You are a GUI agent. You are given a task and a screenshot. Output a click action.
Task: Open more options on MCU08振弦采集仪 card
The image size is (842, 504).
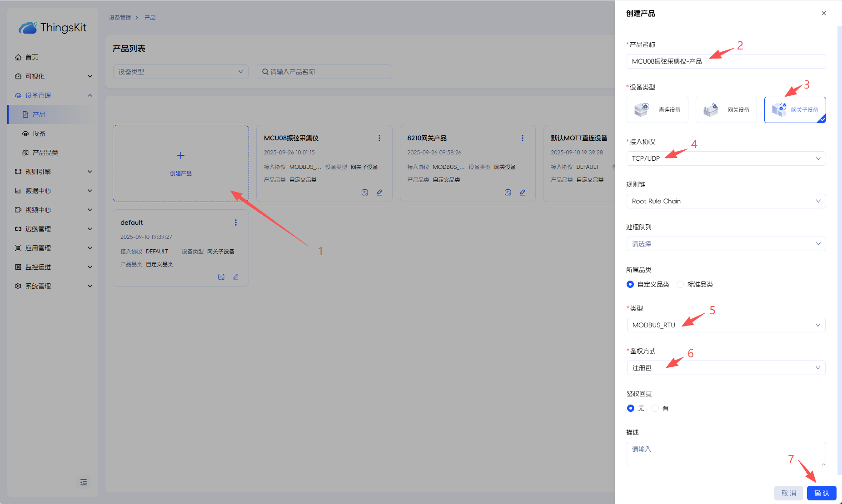379,138
